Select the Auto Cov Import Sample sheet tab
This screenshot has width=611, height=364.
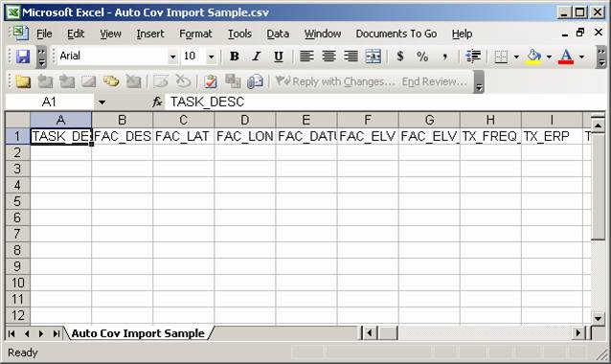coord(138,333)
